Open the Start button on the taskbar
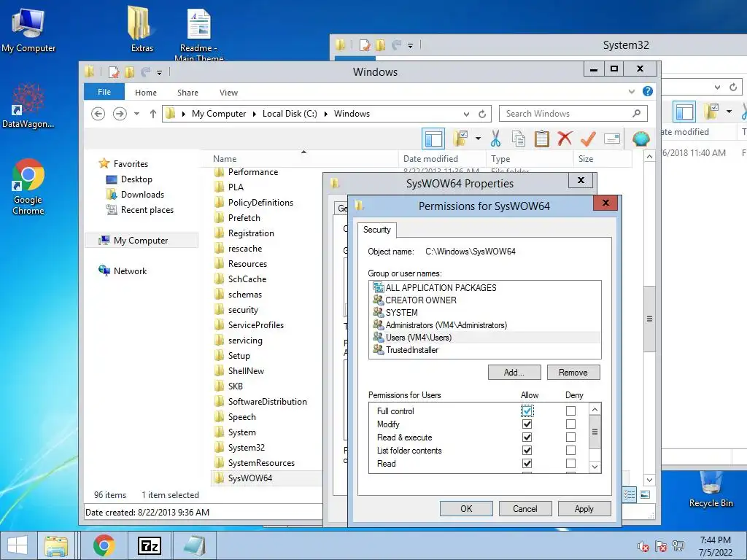 [x=18, y=545]
